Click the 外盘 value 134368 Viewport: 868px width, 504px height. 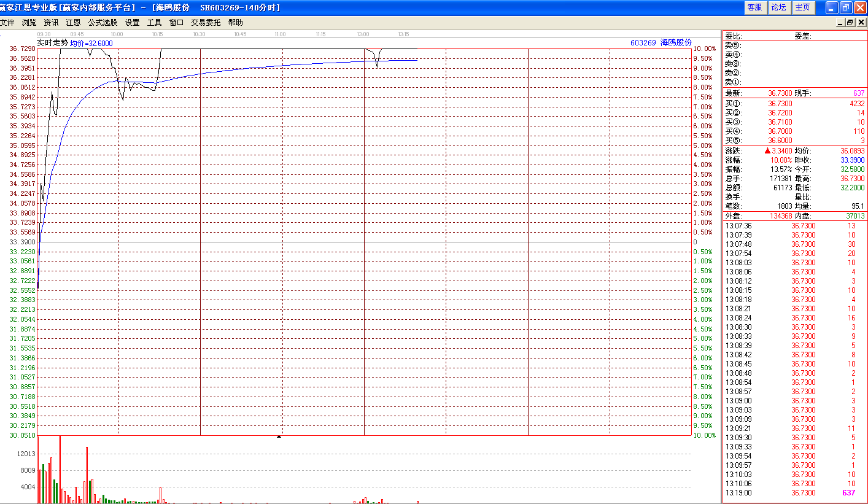tap(781, 216)
